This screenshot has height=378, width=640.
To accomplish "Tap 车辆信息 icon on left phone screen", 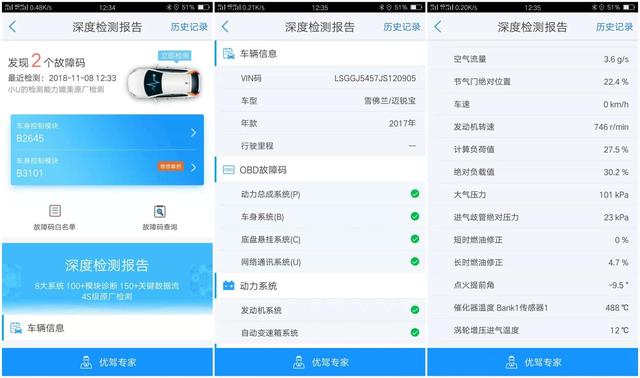I will click(16, 328).
